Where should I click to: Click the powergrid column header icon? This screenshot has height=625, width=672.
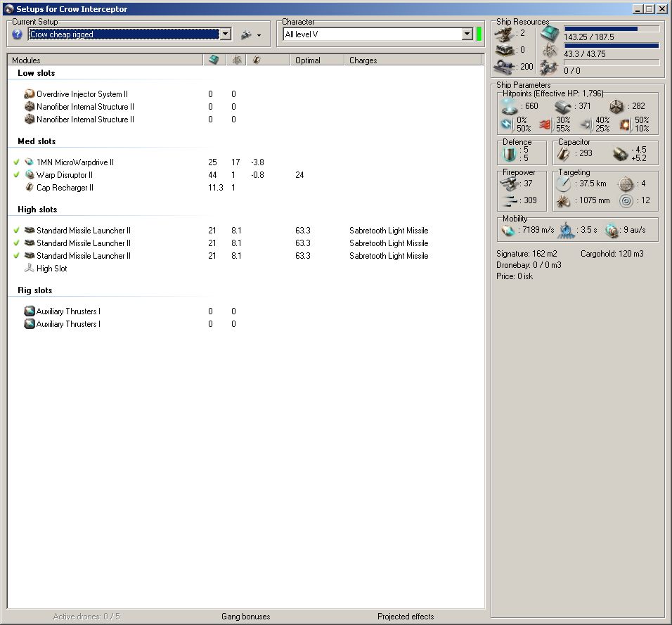coord(237,60)
